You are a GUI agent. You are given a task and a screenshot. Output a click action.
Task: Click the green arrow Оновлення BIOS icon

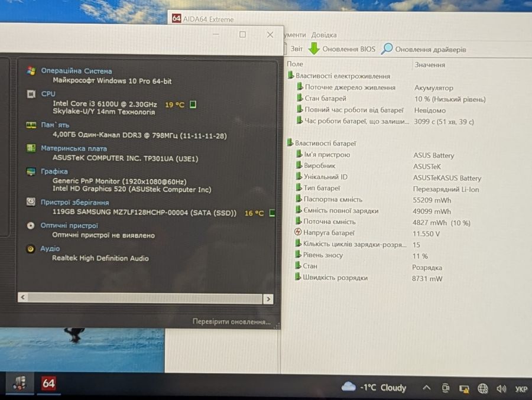[314, 48]
